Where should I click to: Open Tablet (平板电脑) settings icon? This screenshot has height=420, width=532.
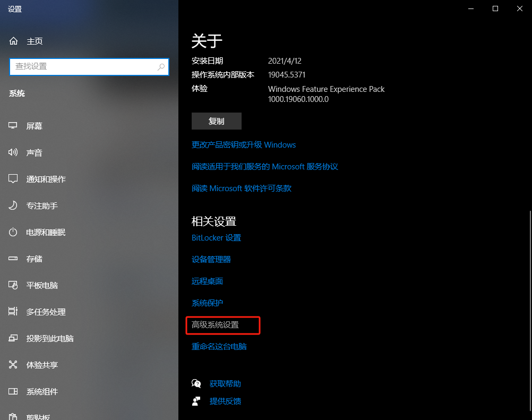[x=13, y=285]
